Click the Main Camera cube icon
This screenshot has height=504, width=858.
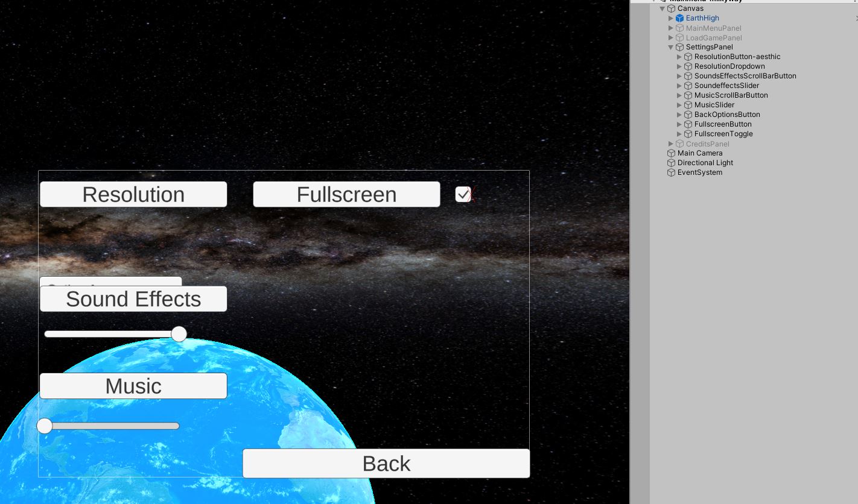coord(671,153)
